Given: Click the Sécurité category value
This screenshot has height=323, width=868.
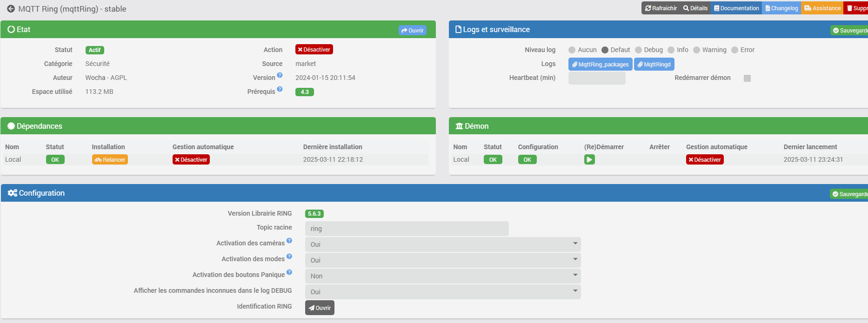Looking at the screenshot, I should 97,64.
